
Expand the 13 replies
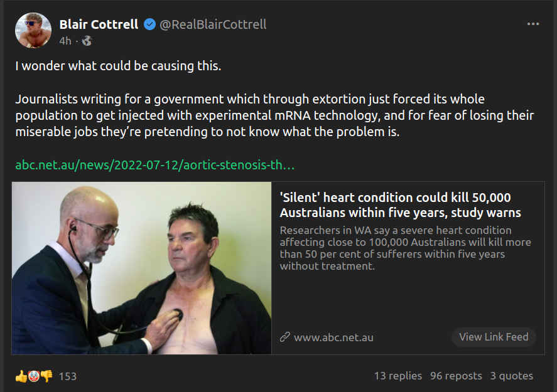[x=398, y=376]
